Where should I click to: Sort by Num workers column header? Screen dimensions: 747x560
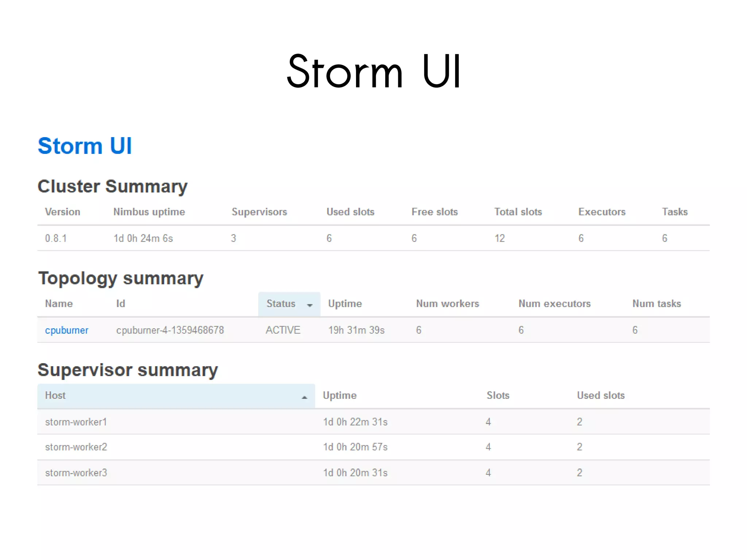coord(448,304)
